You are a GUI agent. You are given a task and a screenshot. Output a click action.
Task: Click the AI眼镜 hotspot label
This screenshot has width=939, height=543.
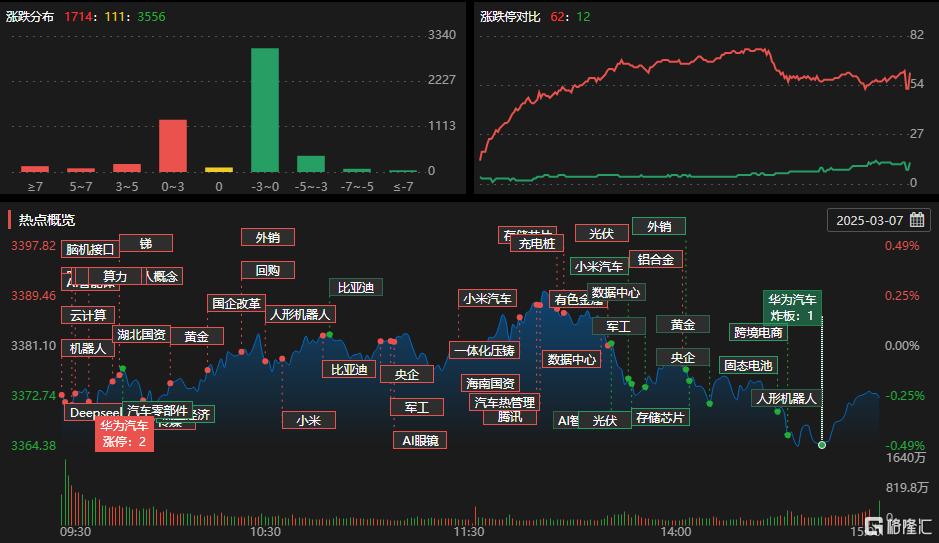(419, 440)
